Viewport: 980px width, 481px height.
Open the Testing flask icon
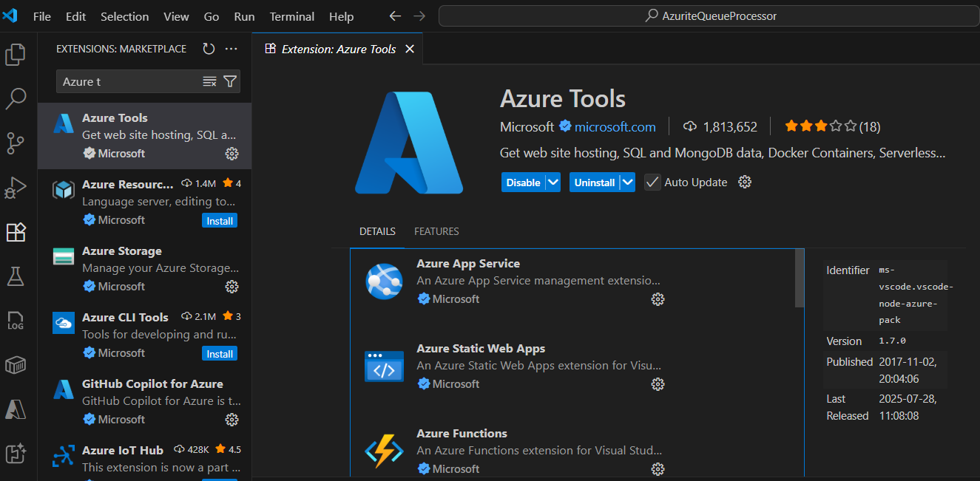click(16, 276)
